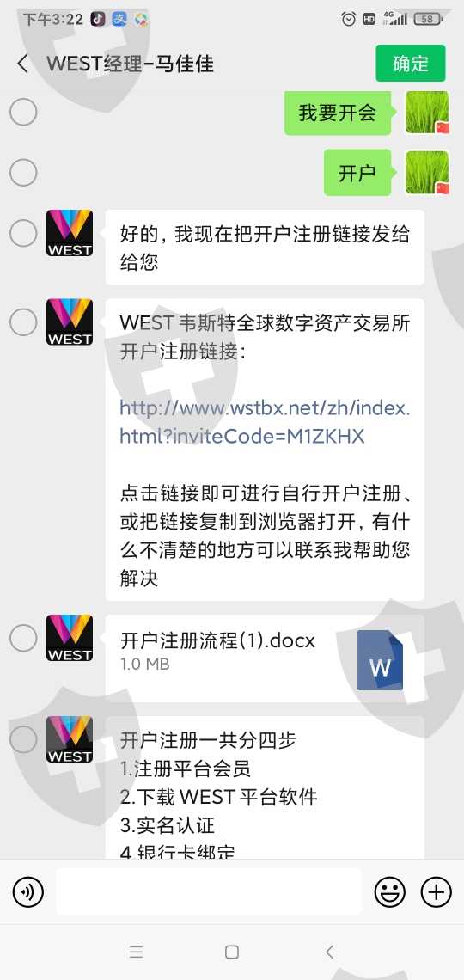464x980 pixels.
Task: Open the 开户注册流程(1).docx file message
Action: tap(265, 658)
